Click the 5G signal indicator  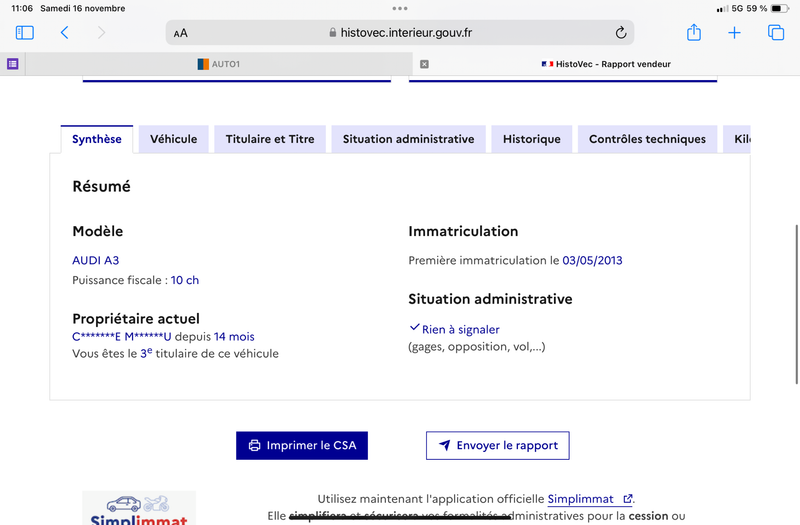737,8
